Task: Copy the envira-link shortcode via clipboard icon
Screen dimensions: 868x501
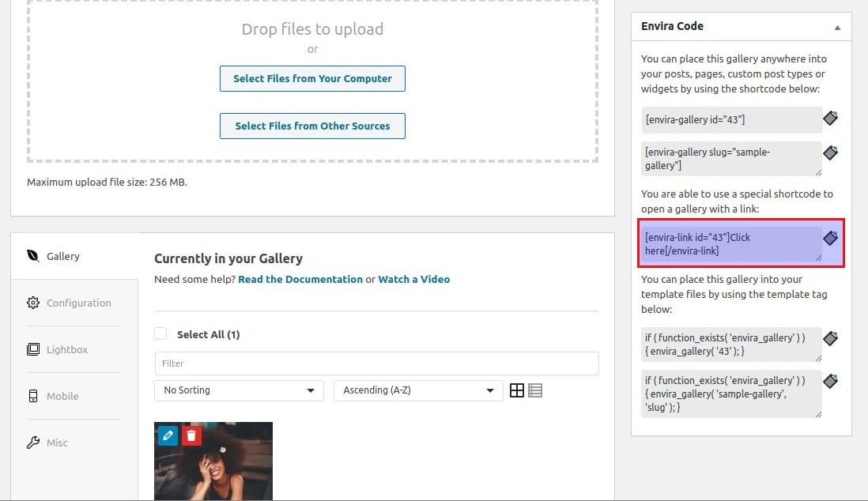Action: click(830, 238)
